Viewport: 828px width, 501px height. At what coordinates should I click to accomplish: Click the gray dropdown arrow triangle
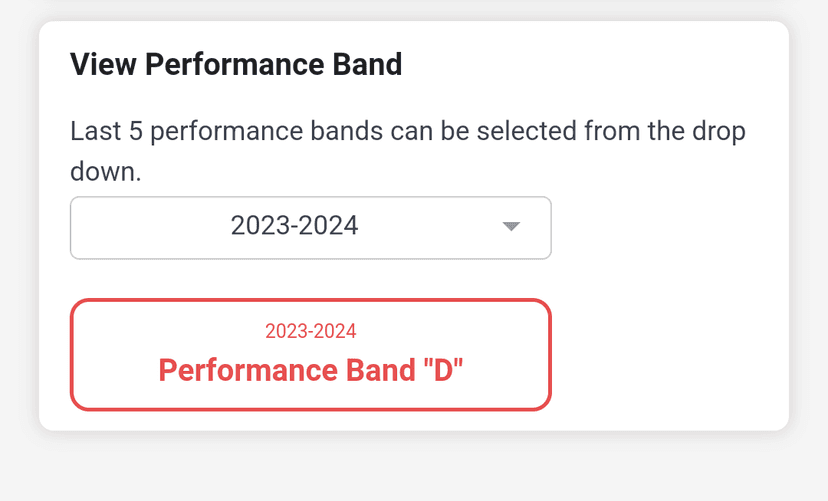pyautogui.click(x=511, y=227)
